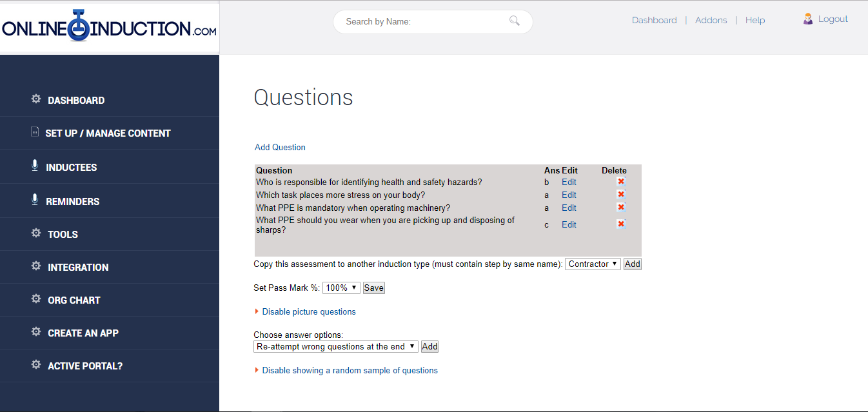Screen dimensions: 868x412
Task: Click the Logout user icon
Action: click(808, 19)
